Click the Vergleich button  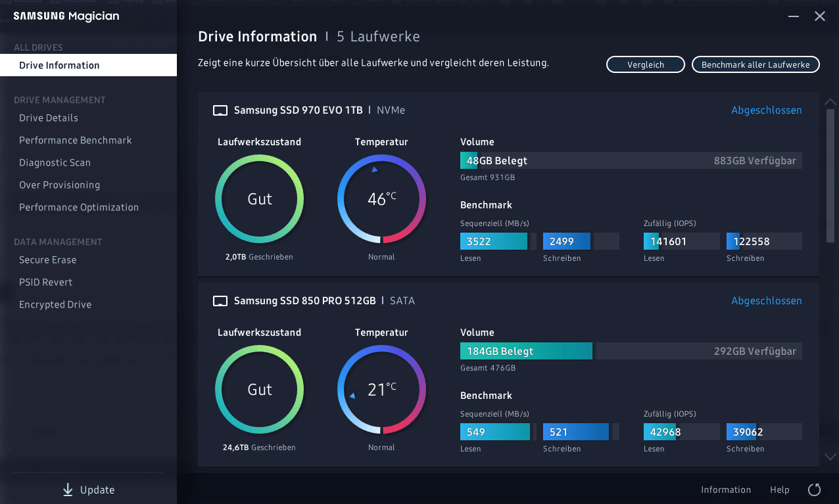point(646,64)
